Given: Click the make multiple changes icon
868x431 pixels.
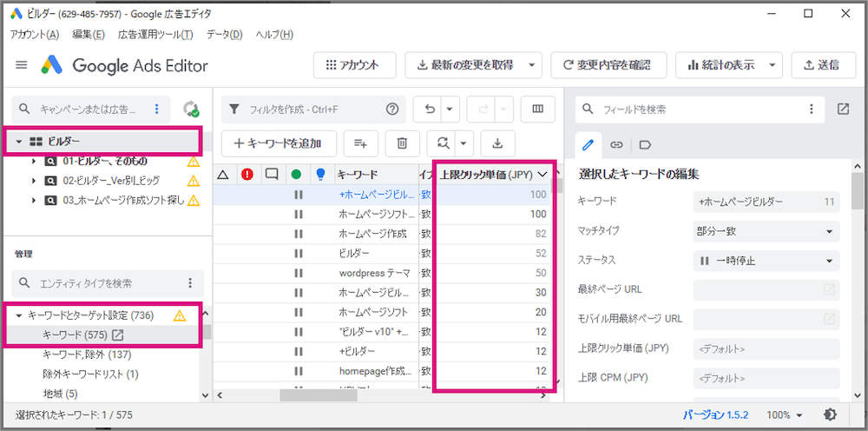Looking at the screenshot, I should click(360, 143).
